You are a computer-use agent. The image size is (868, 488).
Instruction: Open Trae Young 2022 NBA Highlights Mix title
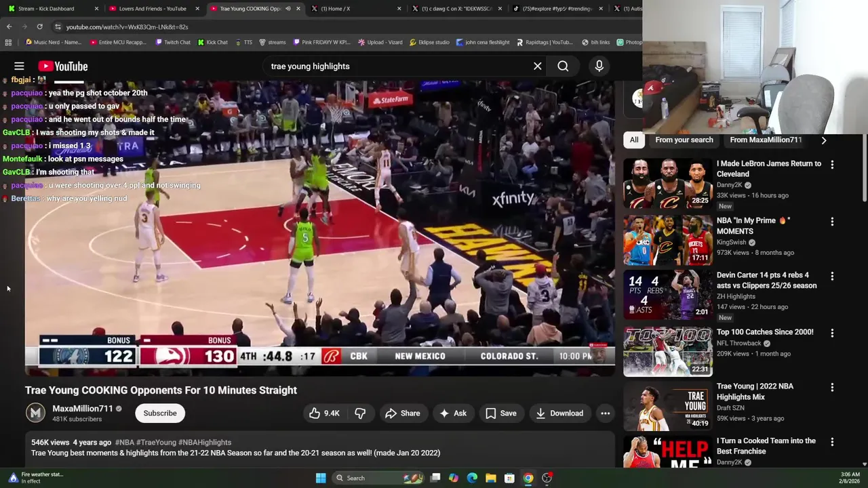[755, 392]
